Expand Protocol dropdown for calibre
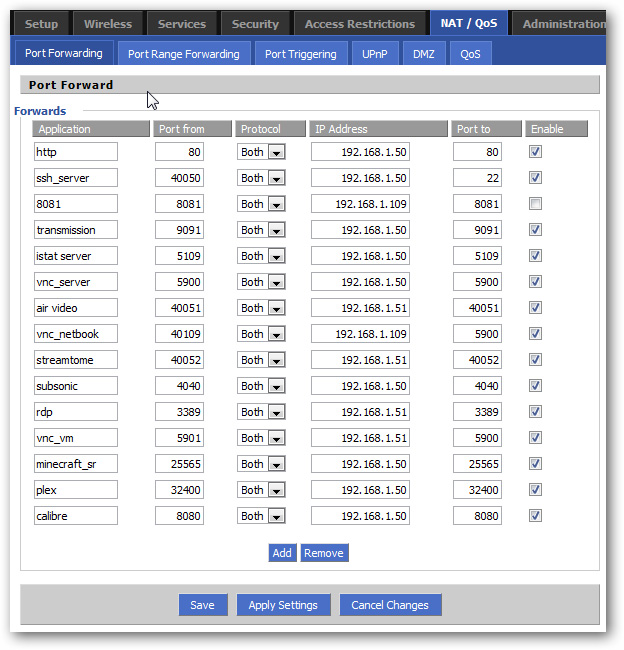This screenshot has width=624, height=650. pos(261,516)
